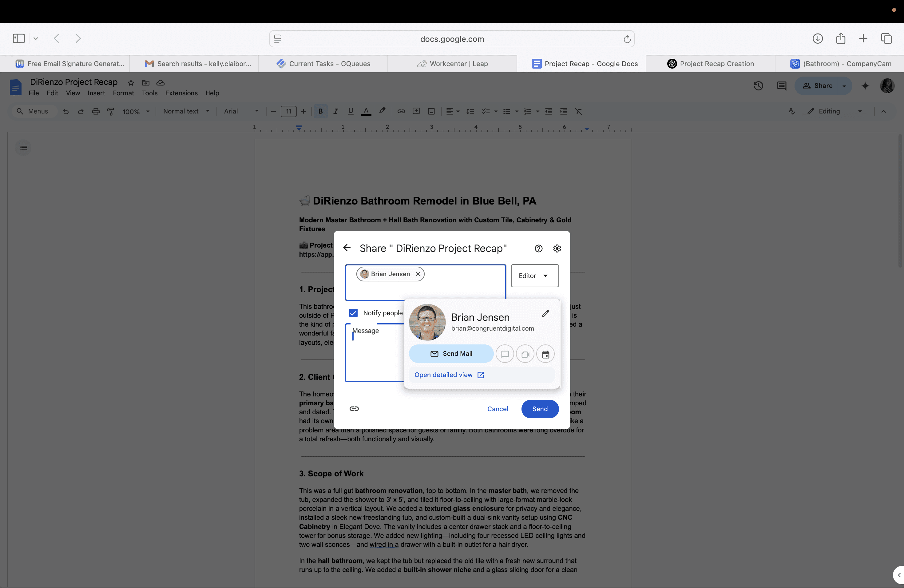This screenshot has width=904, height=588.
Task: Open the Format menu
Action: click(123, 93)
